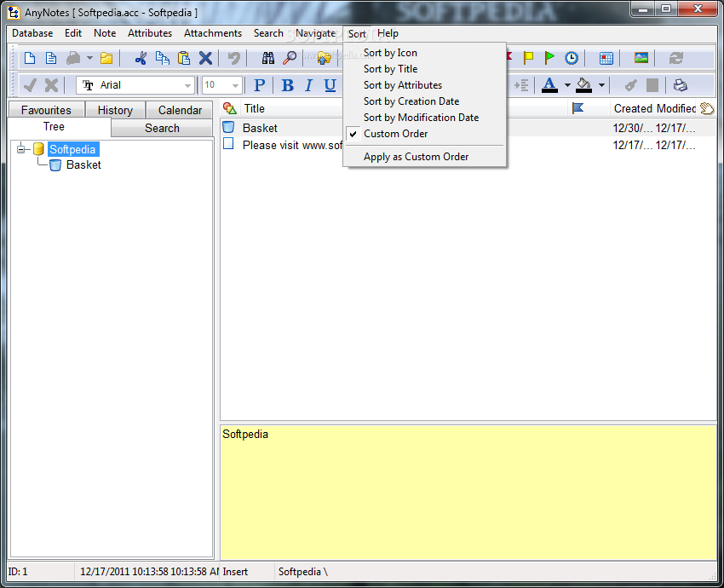
Task: Open the Navigate menu
Action: tap(315, 33)
